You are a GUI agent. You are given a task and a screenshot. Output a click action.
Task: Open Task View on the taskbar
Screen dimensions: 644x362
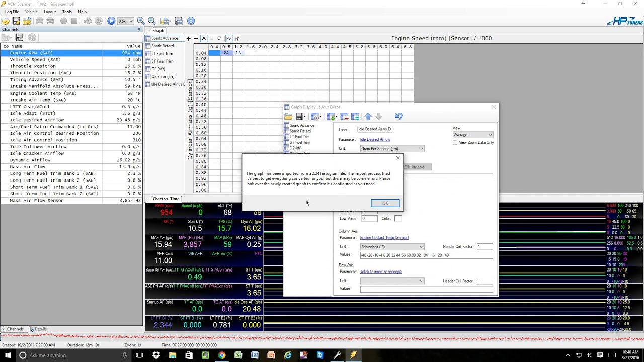click(139, 355)
